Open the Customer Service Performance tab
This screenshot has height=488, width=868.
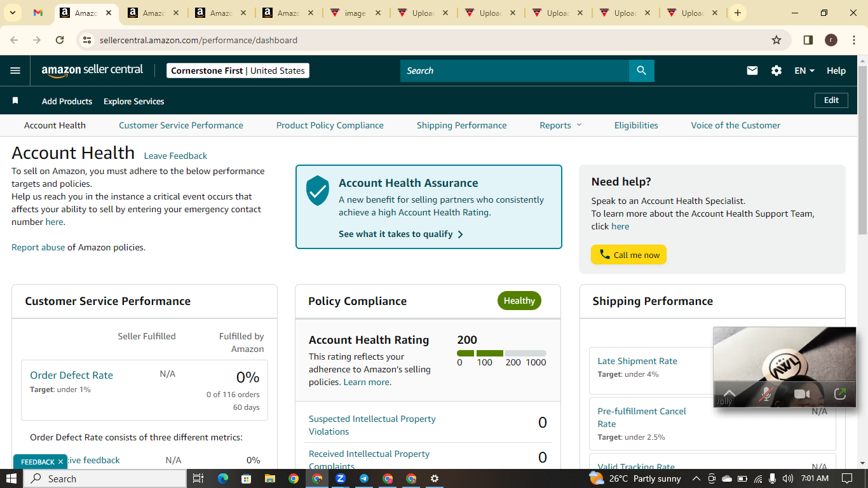tap(181, 125)
